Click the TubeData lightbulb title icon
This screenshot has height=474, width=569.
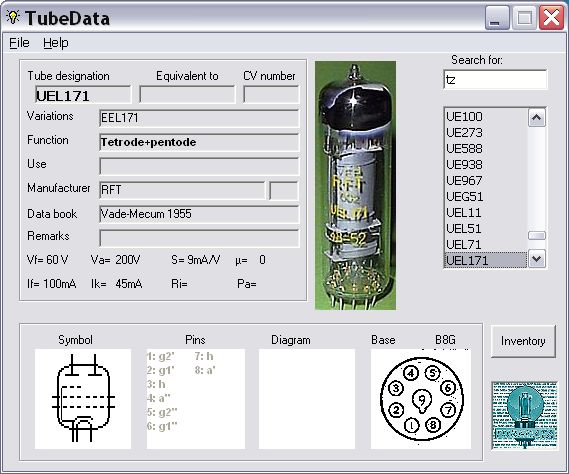point(13,17)
